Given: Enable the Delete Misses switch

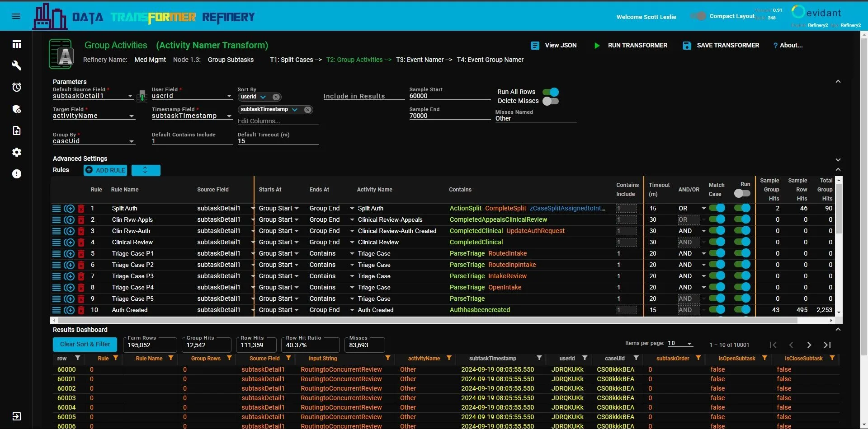Looking at the screenshot, I should pyautogui.click(x=551, y=101).
